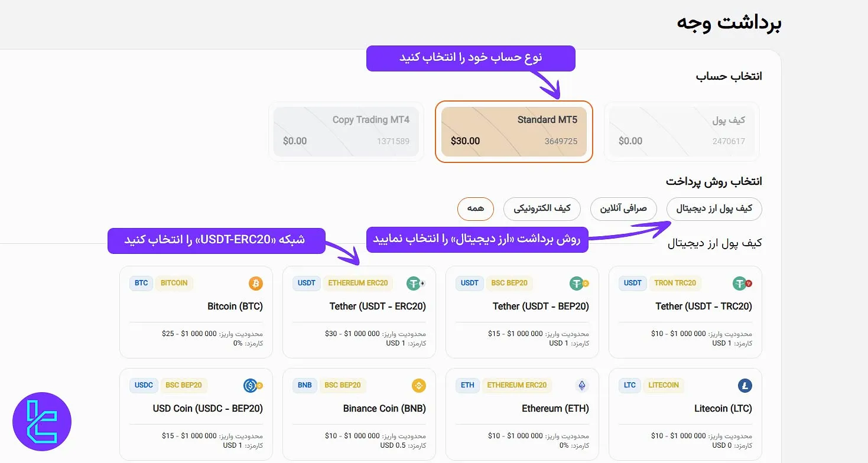Open the کیف الکترونیکی payment category
The image size is (868, 463).
point(542,209)
